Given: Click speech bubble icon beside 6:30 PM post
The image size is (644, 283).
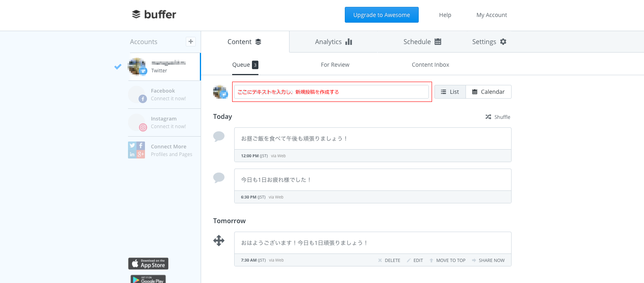Looking at the screenshot, I should coord(219,177).
